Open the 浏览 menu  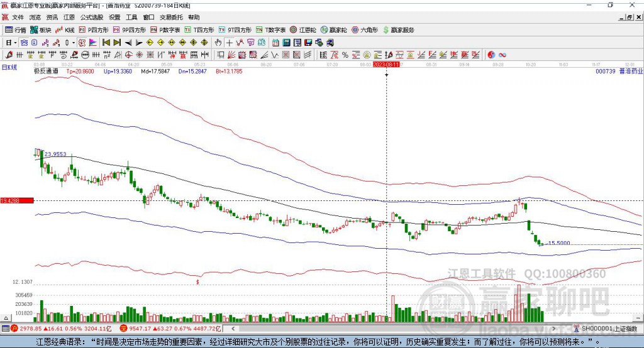[35, 17]
